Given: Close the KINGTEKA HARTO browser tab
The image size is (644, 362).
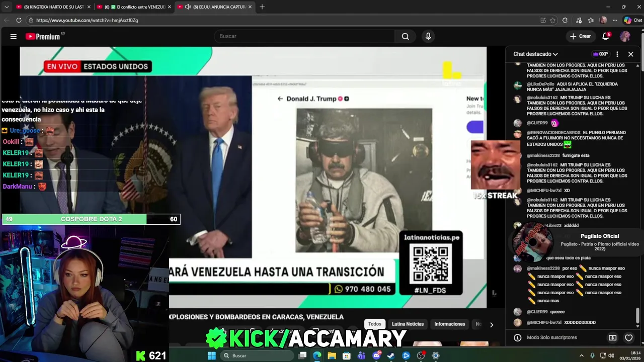Looking at the screenshot, I should tap(89, 7).
